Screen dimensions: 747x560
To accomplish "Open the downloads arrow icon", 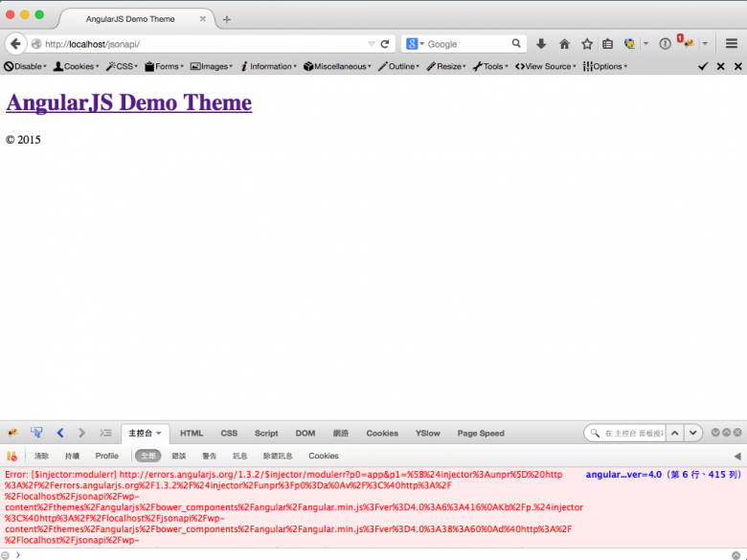I will click(x=541, y=44).
